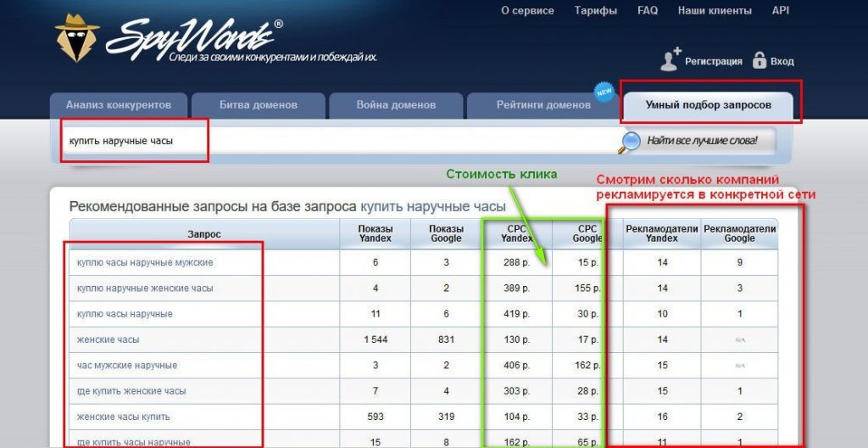The image size is (868, 448).
Task: Click CPC Google value 33 р.
Action: pos(588,417)
